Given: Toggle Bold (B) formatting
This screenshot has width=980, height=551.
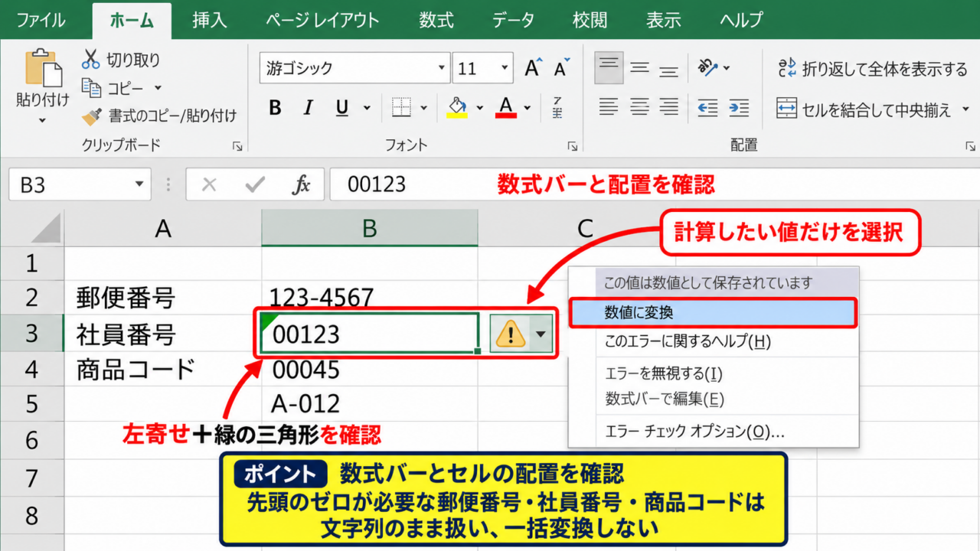Looking at the screenshot, I should click(x=275, y=108).
